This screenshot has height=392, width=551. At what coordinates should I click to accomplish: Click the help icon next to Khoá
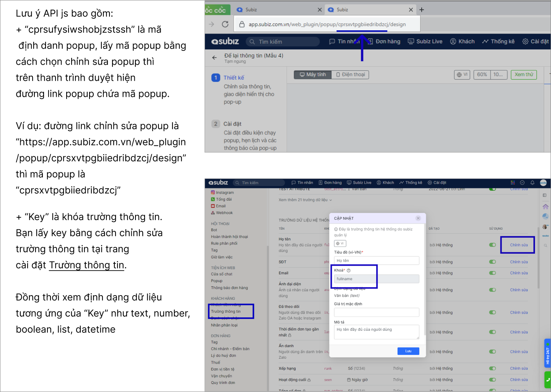[x=349, y=270]
